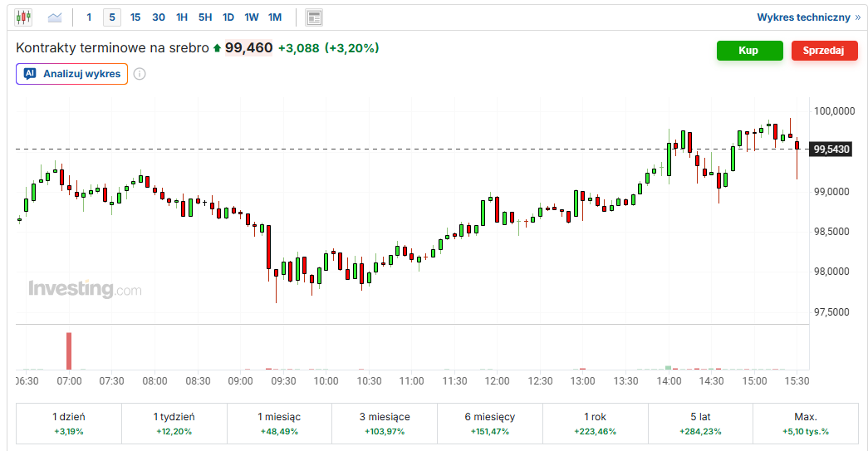This screenshot has width=868, height=451.
Task: Click the Analizuj wykres AI button
Action: [72, 74]
